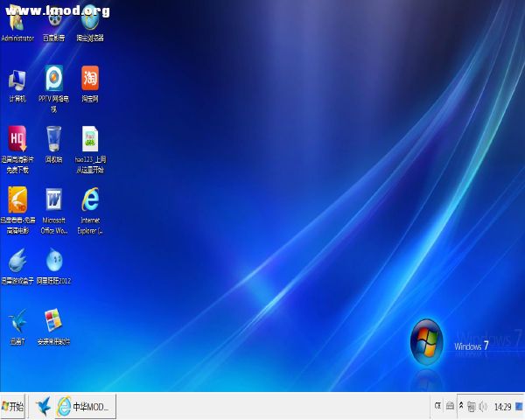
Task: Click the Start (开始) button
Action: click(x=14, y=407)
